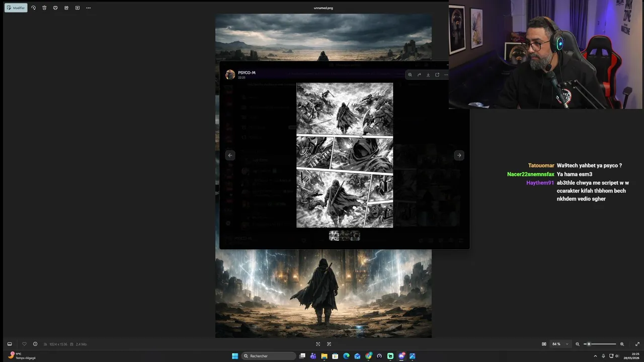The image size is (644, 362).
Task: Click the PSYCO-M user avatar
Action: pyautogui.click(x=230, y=75)
